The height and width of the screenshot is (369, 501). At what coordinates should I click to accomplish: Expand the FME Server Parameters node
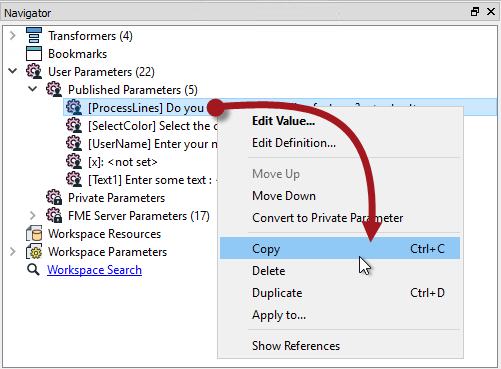coord(33,215)
